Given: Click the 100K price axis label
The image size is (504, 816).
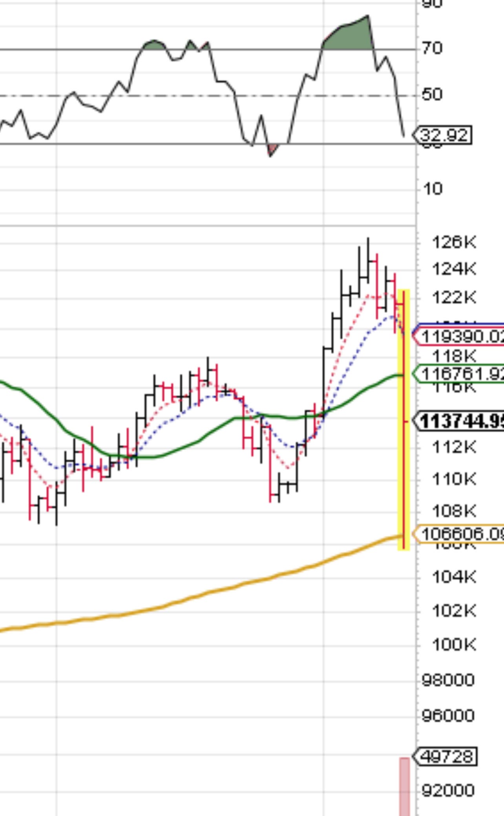Looking at the screenshot, I should 454,644.
